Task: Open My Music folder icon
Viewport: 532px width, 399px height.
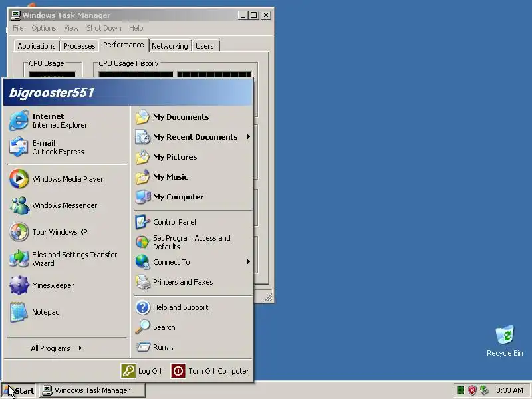Action: coord(142,177)
